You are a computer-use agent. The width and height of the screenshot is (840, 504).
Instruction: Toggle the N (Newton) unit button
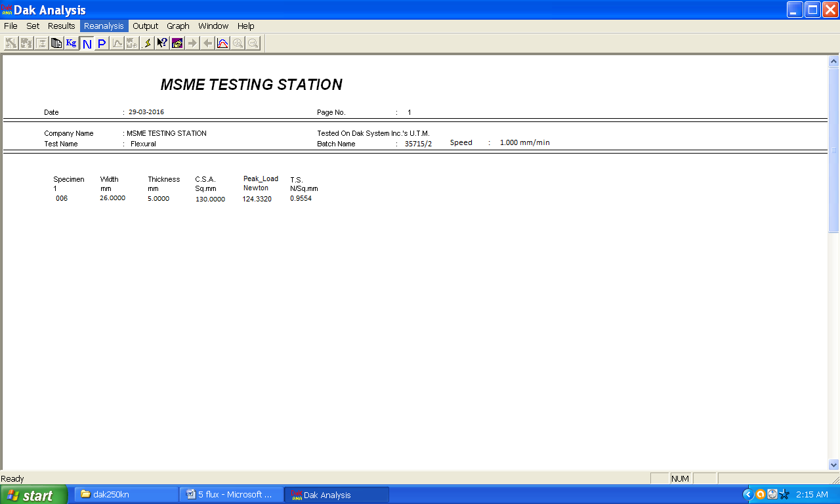[87, 43]
